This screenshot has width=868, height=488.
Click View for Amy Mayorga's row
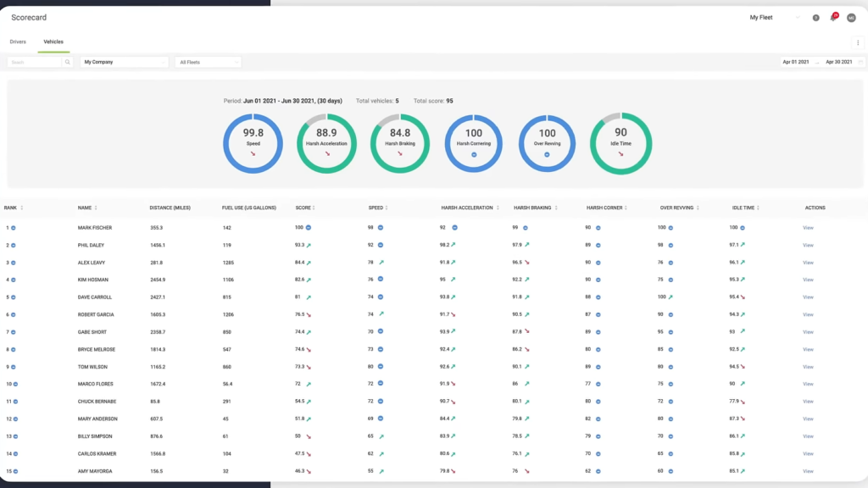[x=807, y=470]
